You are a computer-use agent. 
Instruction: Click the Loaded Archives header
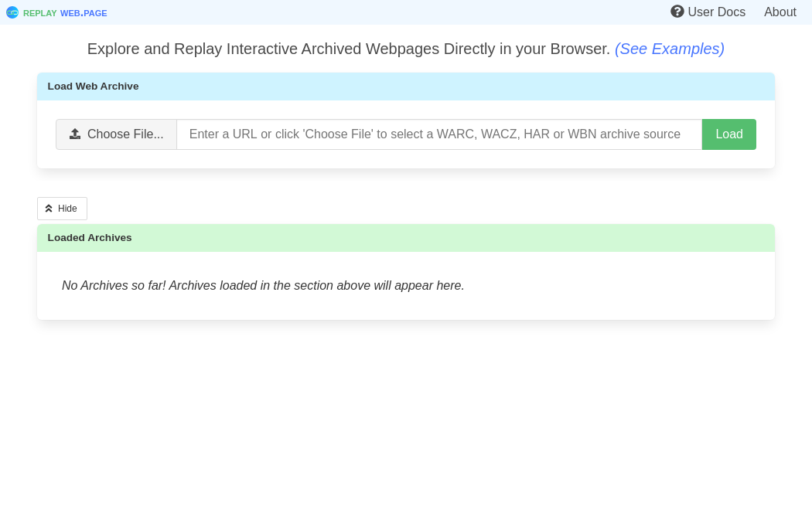(x=90, y=238)
